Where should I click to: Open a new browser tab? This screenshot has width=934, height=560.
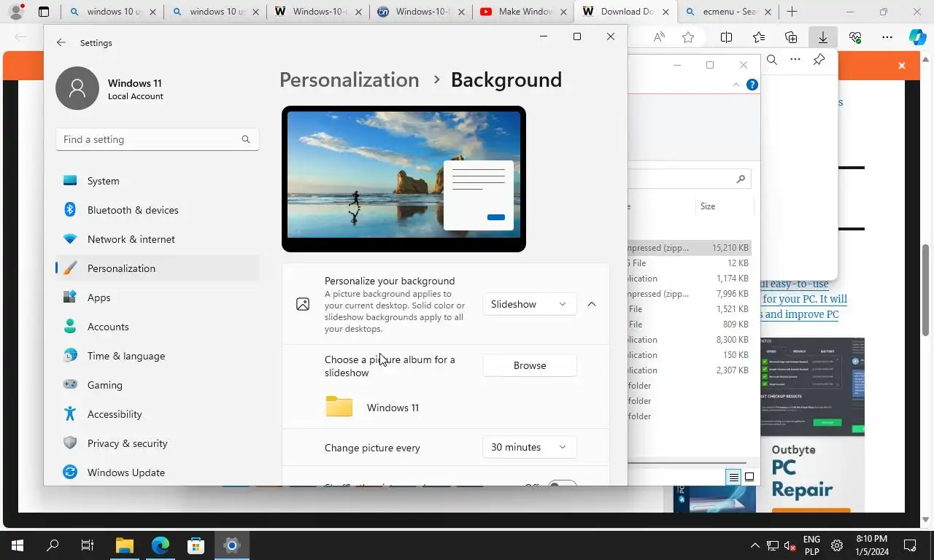(x=792, y=12)
